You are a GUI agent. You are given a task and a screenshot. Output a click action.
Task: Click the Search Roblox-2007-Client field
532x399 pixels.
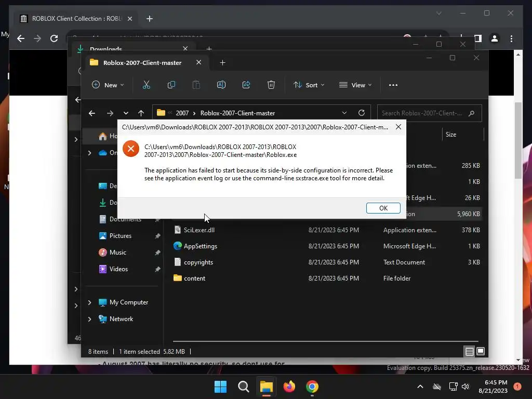pos(429,113)
